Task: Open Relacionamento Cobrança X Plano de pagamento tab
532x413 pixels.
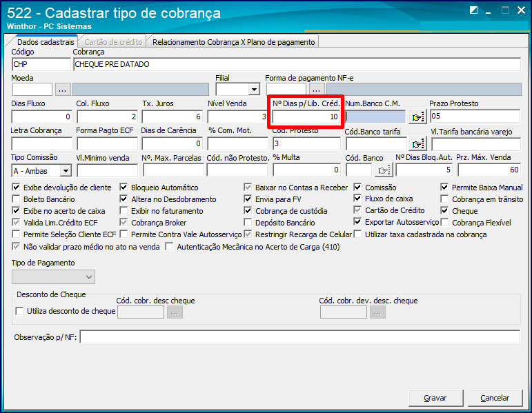Action: (233, 42)
